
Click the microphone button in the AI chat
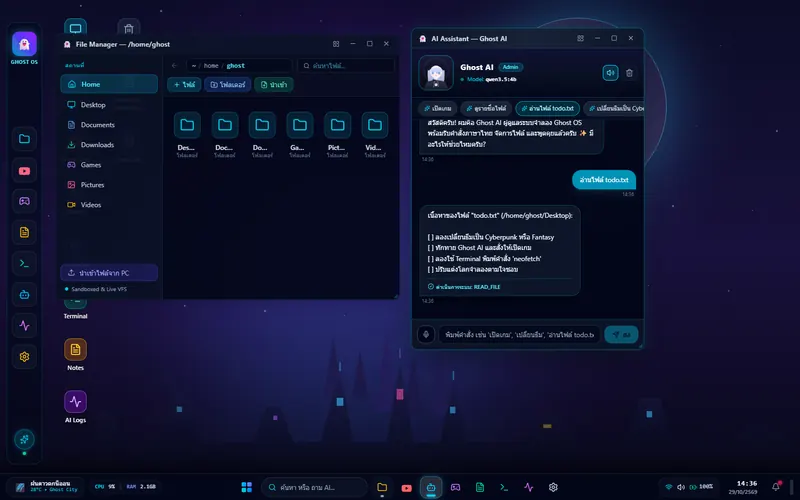[x=426, y=335]
